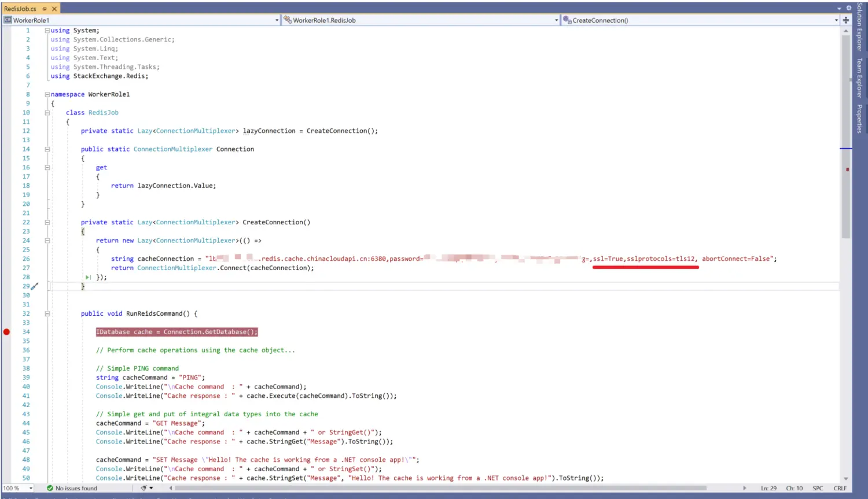Click the vertical scrollbar down arrow

(846, 479)
